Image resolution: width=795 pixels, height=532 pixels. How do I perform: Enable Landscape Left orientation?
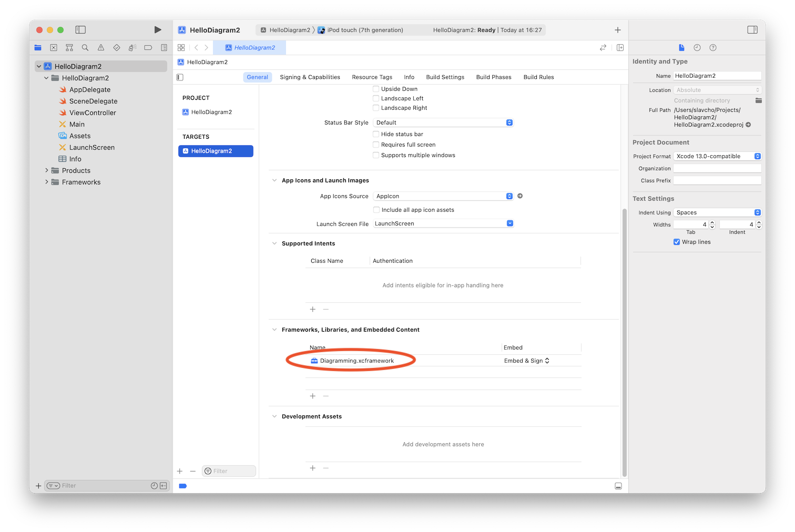(x=376, y=98)
